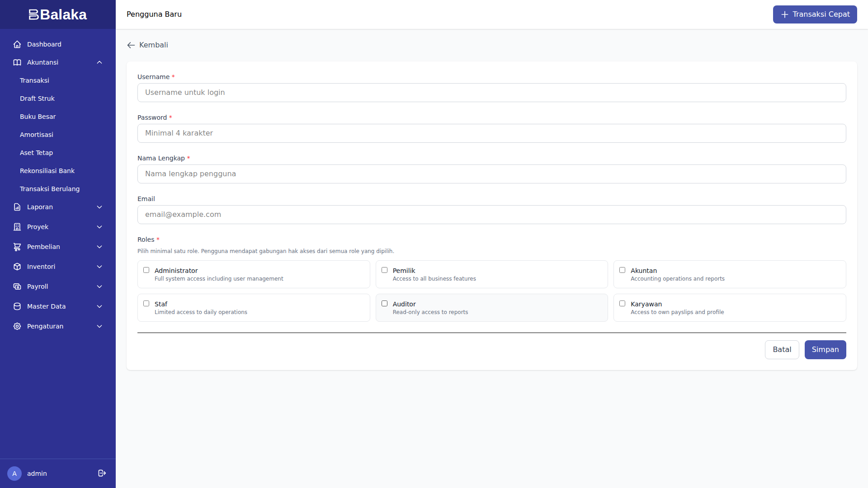Enable the Administrator role checkbox
The height and width of the screenshot is (488, 868).
pos(146,270)
